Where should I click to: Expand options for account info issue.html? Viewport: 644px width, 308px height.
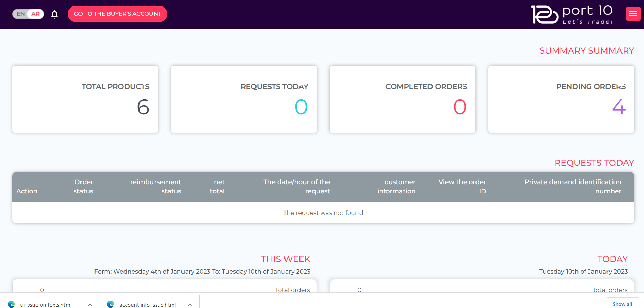(x=190, y=305)
